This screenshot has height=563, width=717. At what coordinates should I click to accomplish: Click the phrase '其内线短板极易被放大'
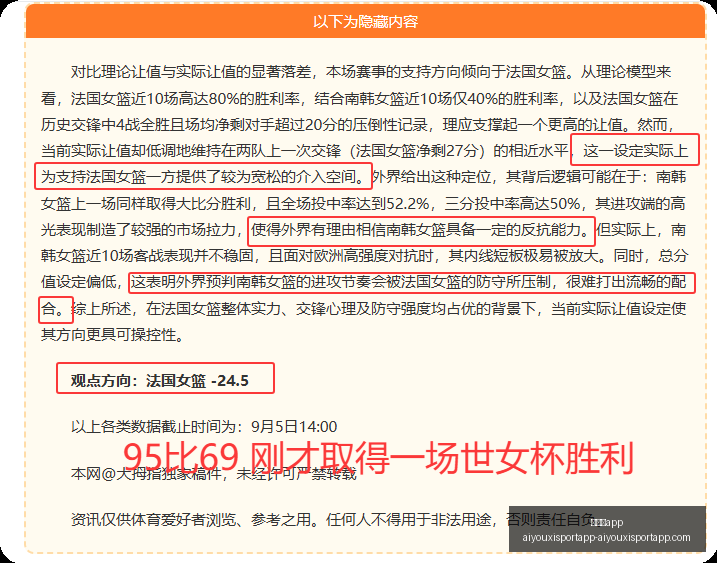point(523,255)
